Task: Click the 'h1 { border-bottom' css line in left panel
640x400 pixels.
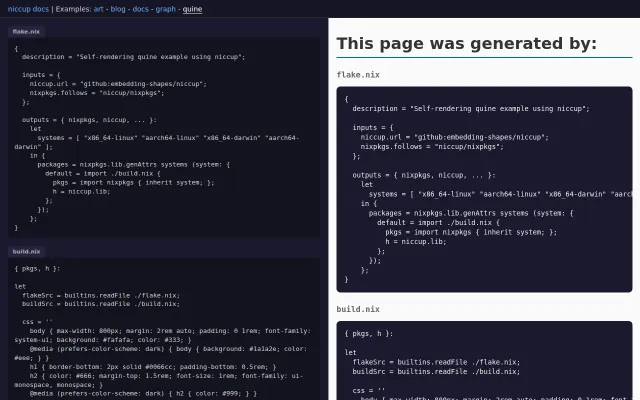Action: click(x=153, y=367)
